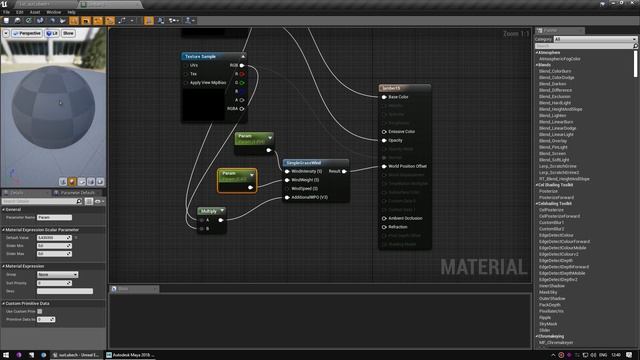Apply the material changes via toolbar
640x360 pixels.
point(29,20)
